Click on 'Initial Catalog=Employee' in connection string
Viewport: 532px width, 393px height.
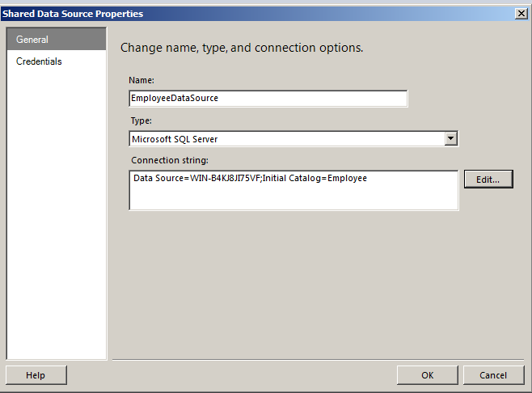pyautogui.click(x=316, y=178)
